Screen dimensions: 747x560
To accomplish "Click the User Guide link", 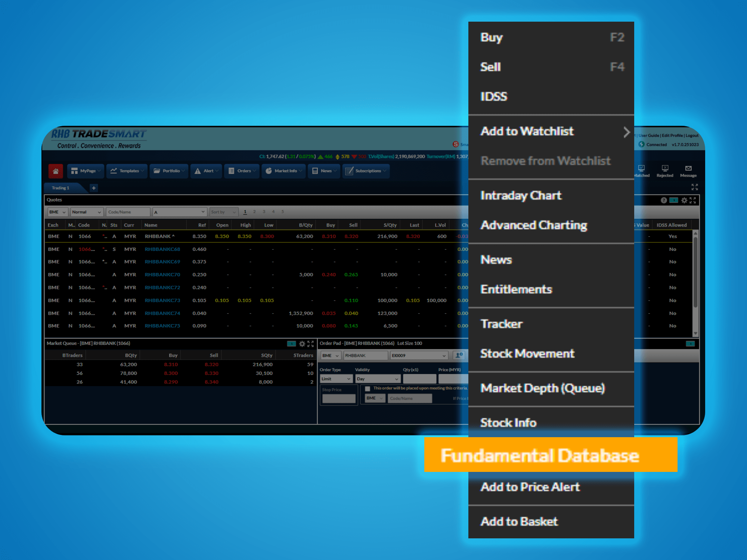I will point(649,136).
